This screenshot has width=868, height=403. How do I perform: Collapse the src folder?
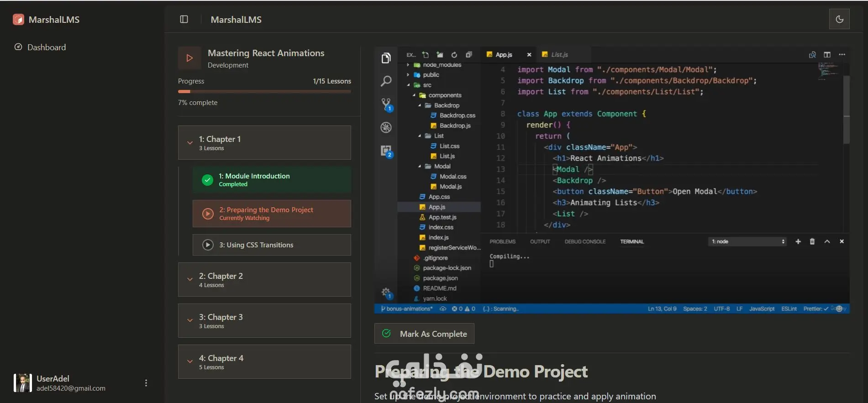(427, 85)
